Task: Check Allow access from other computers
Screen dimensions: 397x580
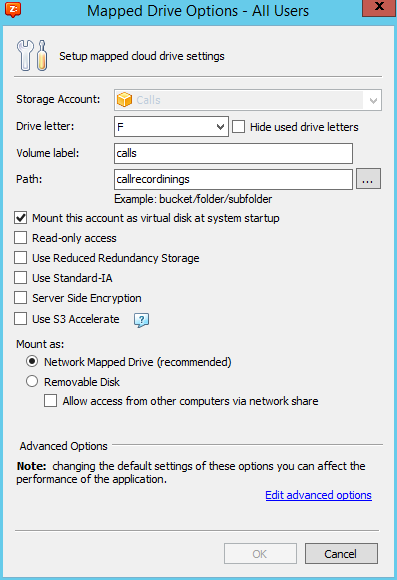Action: [x=50, y=401]
